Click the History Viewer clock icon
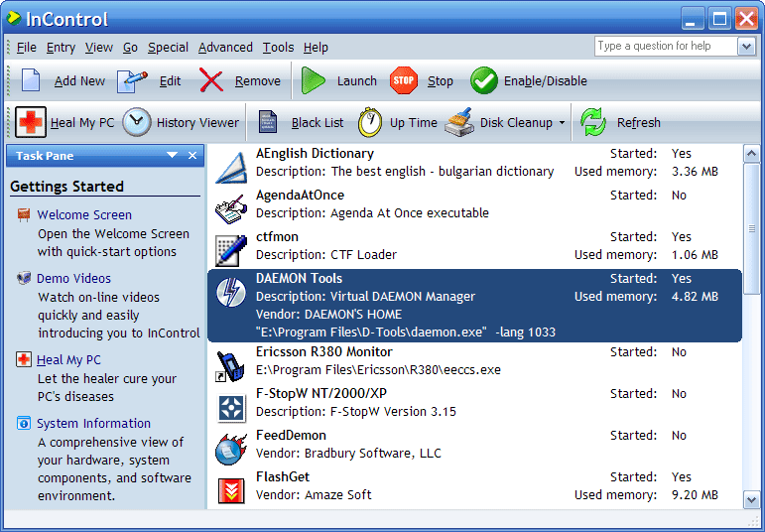This screenshot has height=532, width=765. click(x=137, y=122)
